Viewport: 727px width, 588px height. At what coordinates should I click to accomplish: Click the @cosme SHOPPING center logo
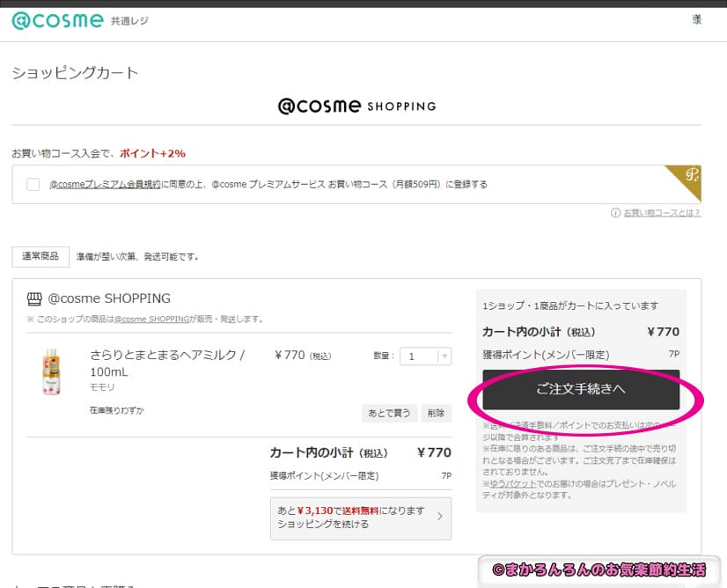click(x=356, y=106)
